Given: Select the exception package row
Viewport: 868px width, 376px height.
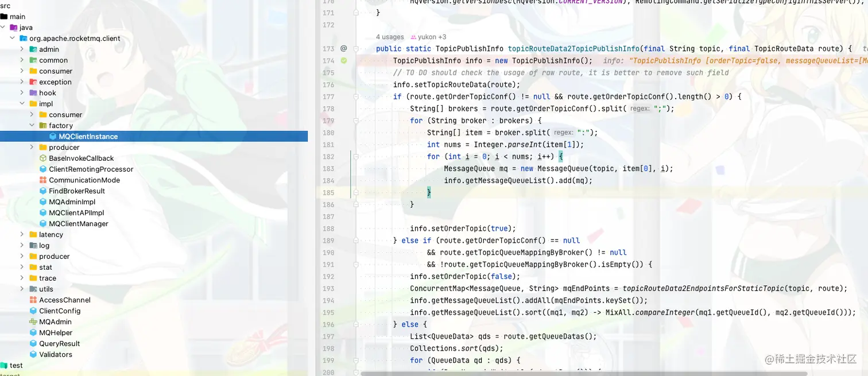Looking at the screenshot, I should [154, 82].
